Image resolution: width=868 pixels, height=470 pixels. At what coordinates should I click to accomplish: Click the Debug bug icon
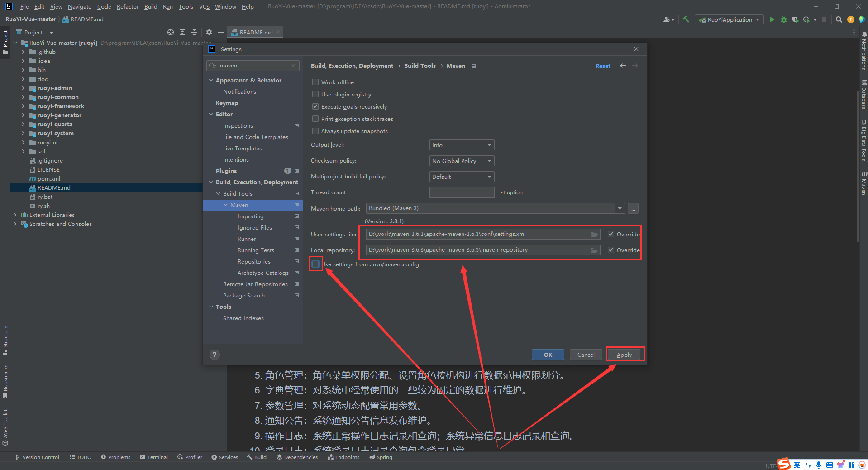pos(784,19)
